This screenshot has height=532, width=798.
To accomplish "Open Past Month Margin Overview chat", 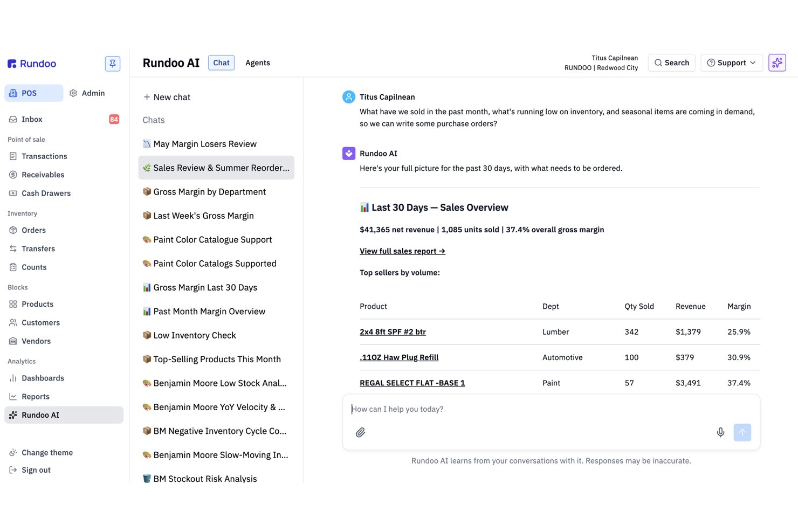I will (216, 312).
